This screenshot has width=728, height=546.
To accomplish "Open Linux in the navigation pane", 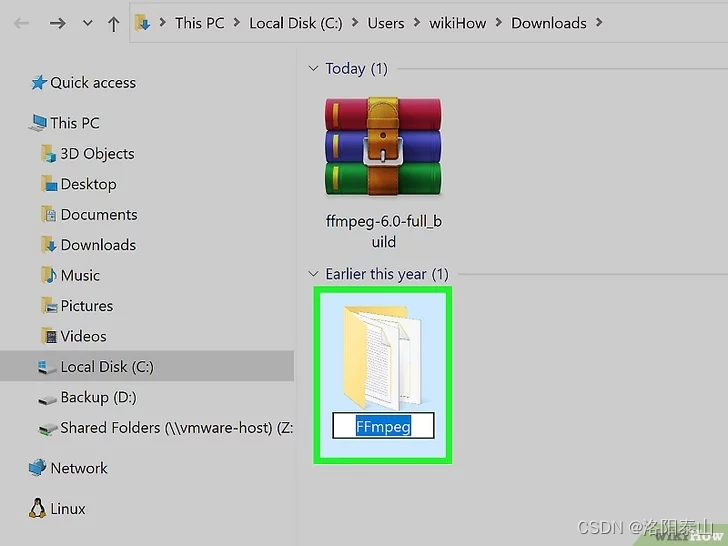I will click(68, 509).
